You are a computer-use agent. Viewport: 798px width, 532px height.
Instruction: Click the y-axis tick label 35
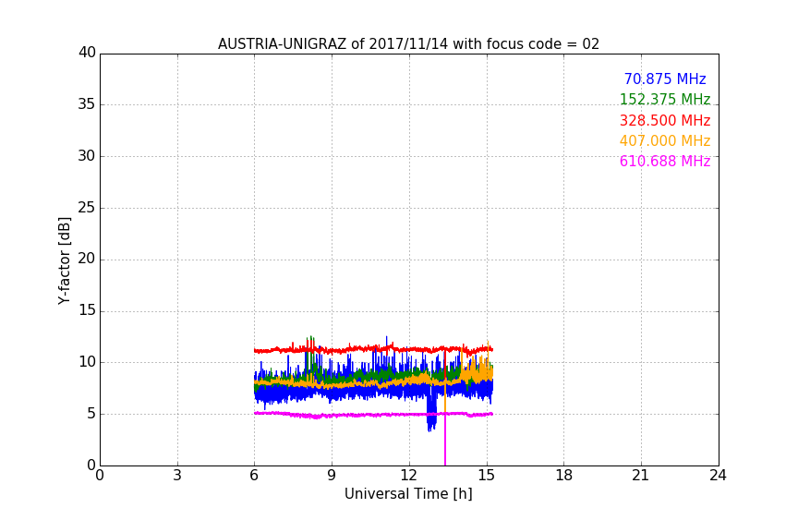87,104
